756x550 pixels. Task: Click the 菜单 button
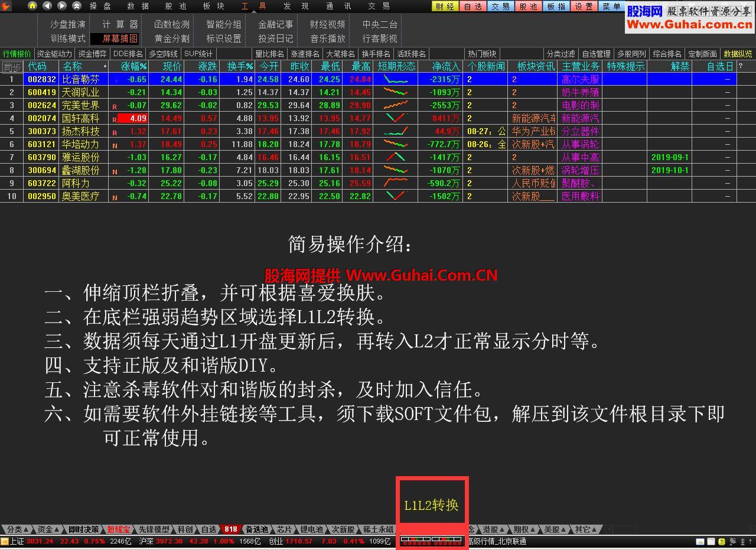point(611,6)
